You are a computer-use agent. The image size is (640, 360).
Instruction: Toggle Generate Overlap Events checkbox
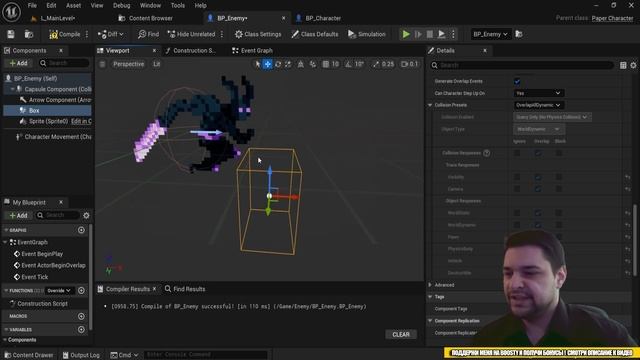tap(517, 81)
